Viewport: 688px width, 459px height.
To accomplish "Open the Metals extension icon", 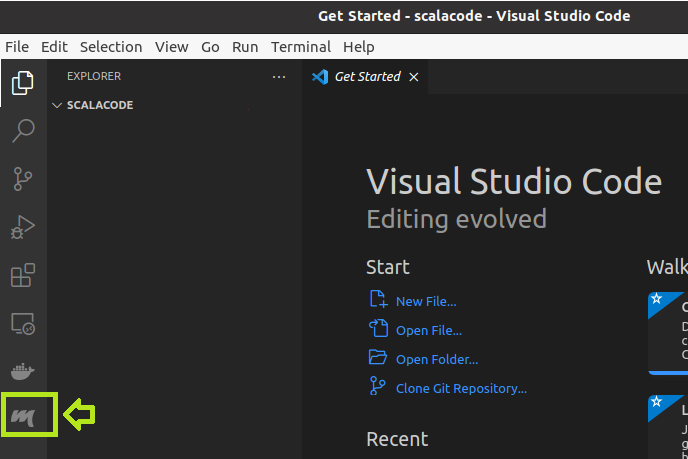I will pyautogui.click(x=24, y=414).
